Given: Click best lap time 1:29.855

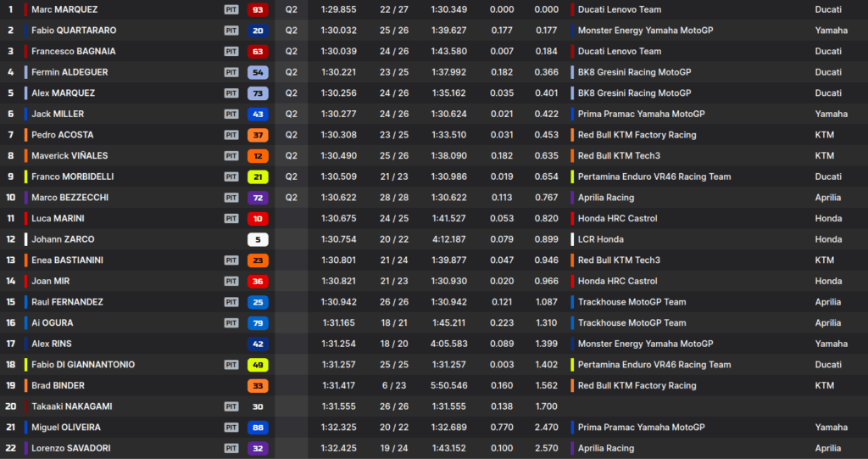Looking at the screenshot, I should pos(339,9).
